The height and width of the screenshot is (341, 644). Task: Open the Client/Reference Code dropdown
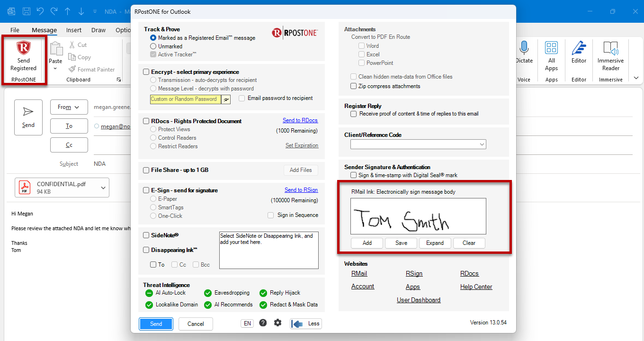[418, 144]
